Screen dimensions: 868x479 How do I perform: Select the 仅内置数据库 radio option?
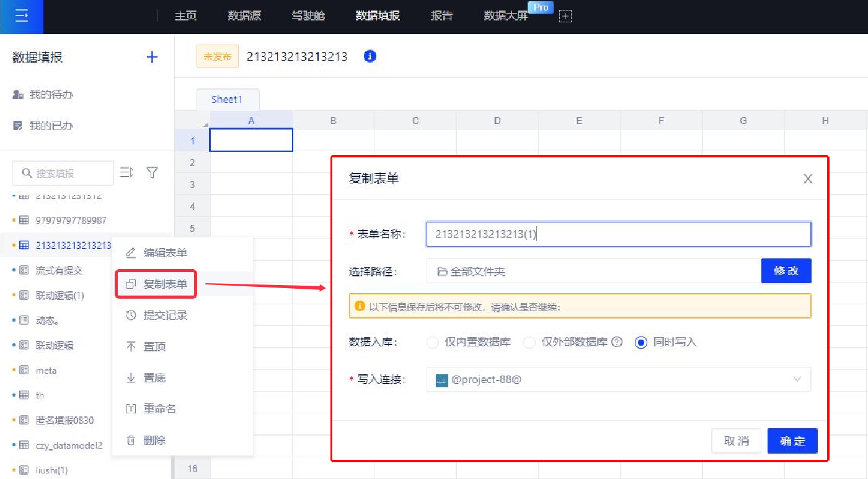[433, 343]
